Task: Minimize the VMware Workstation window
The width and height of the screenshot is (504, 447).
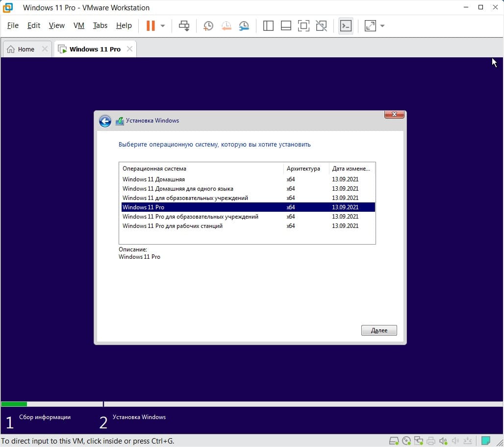Action: (x=466, y=7)
